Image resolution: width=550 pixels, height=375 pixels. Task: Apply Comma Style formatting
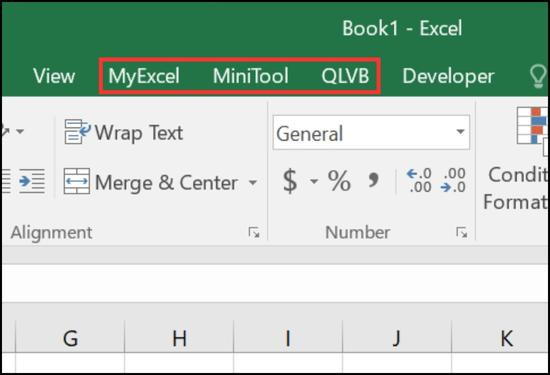coord(373,180)
